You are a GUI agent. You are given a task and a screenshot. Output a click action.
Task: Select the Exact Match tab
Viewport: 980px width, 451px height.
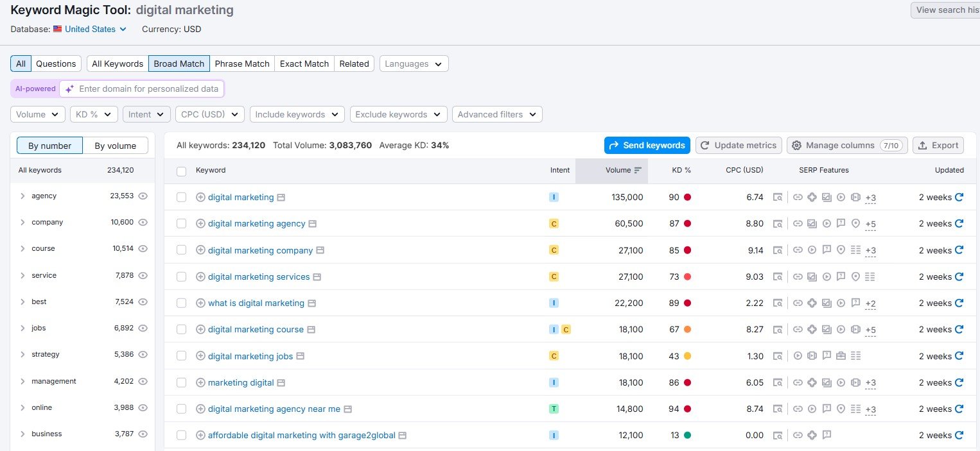pos(304,64)
